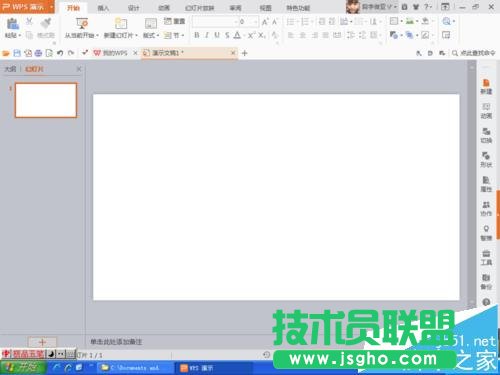Click the Redo arrow icon
The image size is (500, 375).
(71, 53)
